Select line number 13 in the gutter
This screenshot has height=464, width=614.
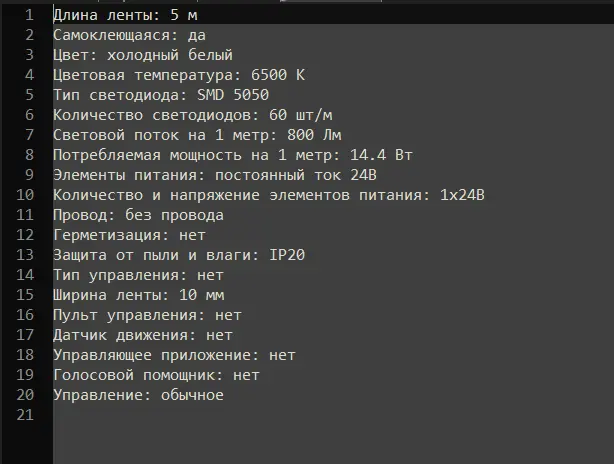(25, 255)
